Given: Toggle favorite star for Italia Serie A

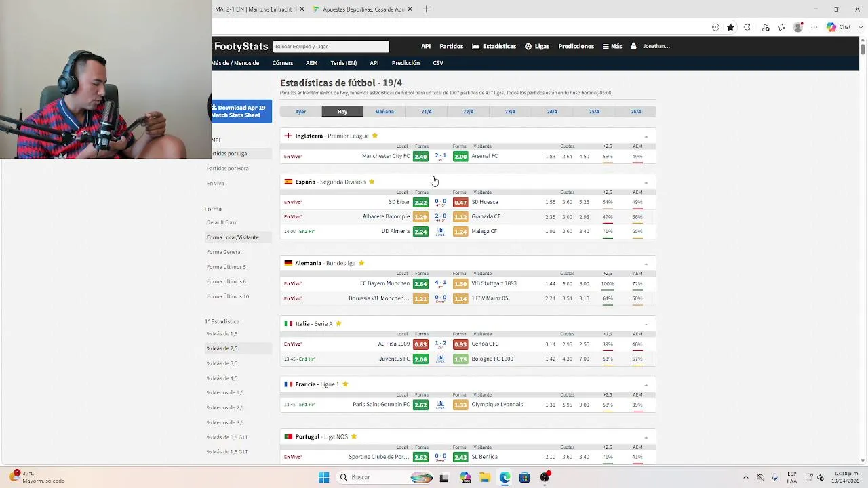Looking at the screenshot, I should 338,323.
